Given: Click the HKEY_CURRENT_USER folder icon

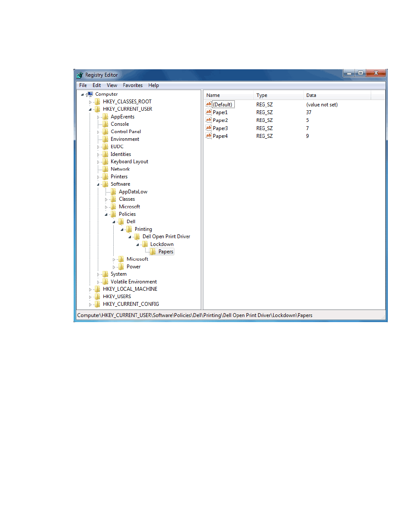Looking at the screenshot, I should point(97,109).
